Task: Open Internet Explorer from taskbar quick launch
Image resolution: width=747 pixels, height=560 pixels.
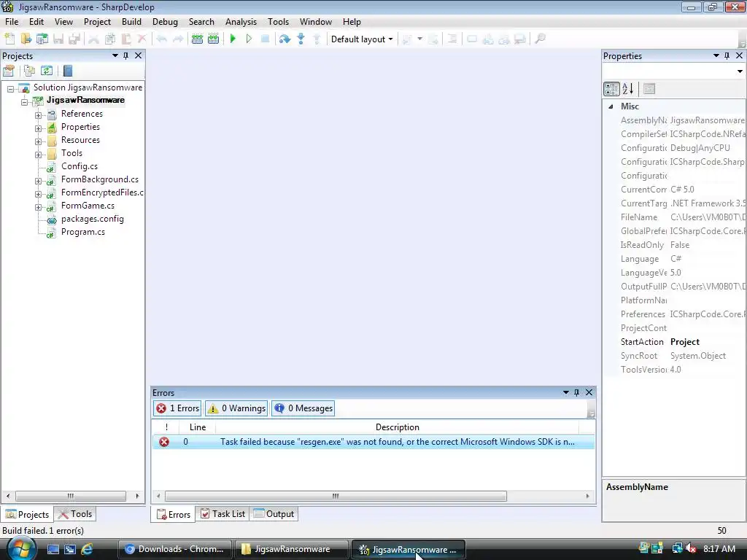Action: click(x=87, y=549)
